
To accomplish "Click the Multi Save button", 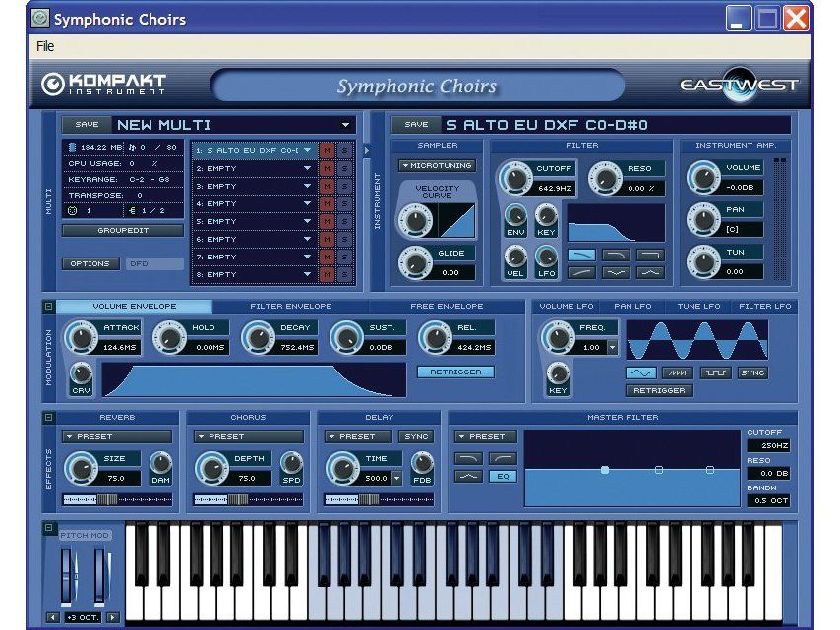I will pyautogui.click(x=87, y=124).
